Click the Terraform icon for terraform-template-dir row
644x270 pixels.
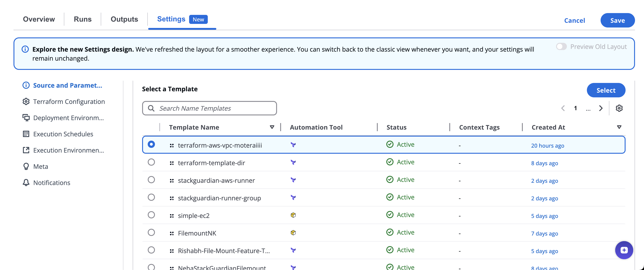[293, 162]
